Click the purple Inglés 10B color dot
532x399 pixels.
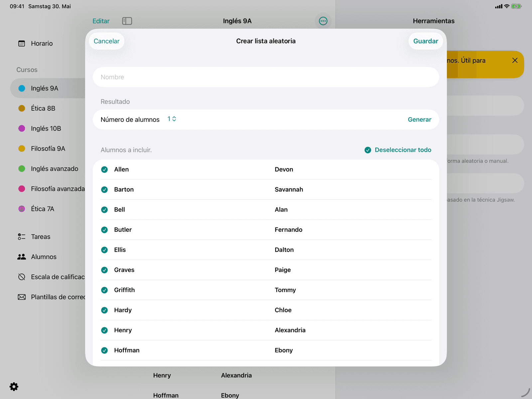coord(22,129)
